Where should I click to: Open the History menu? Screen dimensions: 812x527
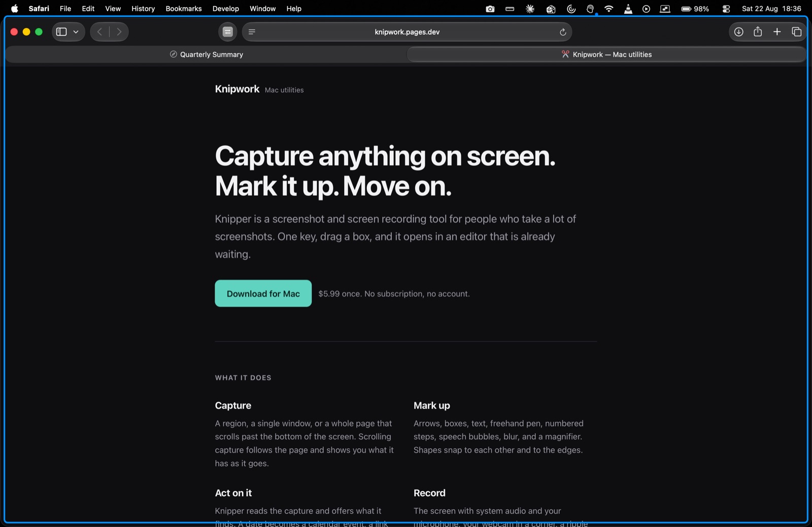143,9
